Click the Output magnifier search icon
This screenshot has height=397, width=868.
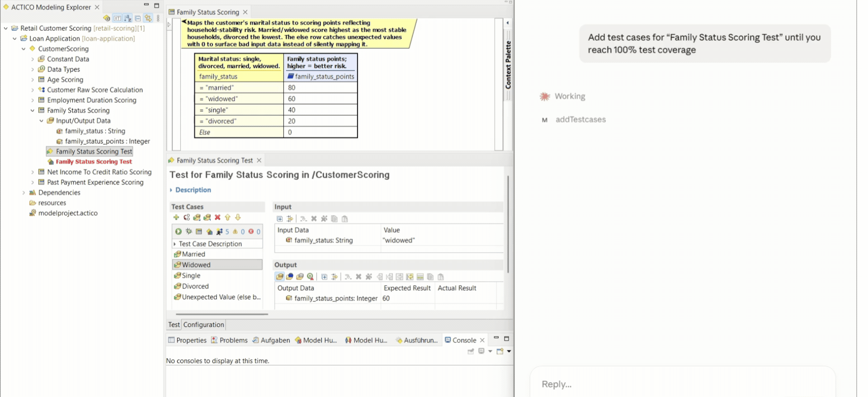pos(310,277)
